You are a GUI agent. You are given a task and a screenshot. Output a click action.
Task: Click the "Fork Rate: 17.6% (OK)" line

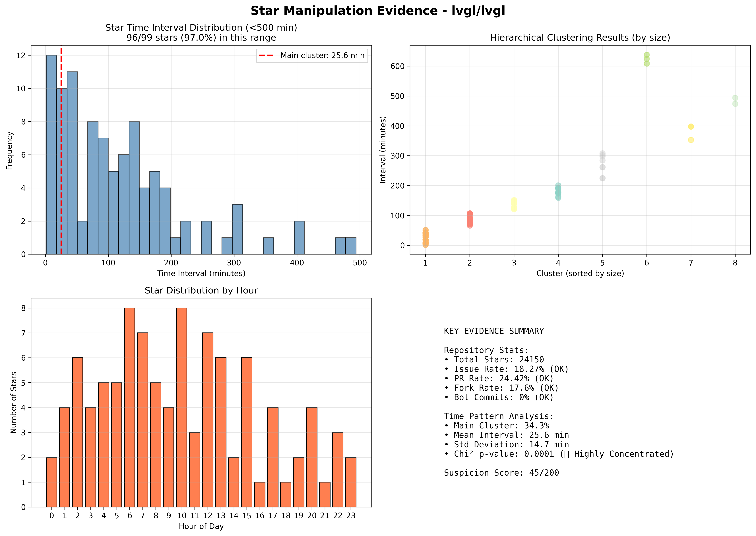click(501, 388)
